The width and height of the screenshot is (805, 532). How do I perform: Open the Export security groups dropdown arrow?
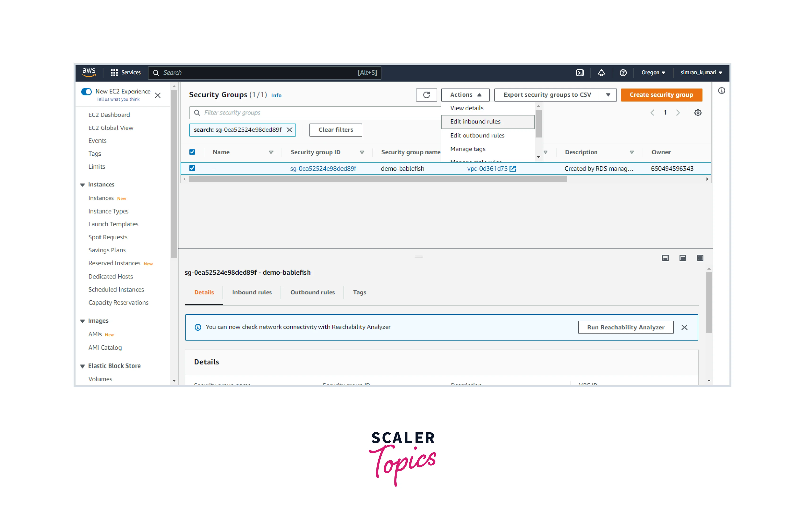[608, 95]
